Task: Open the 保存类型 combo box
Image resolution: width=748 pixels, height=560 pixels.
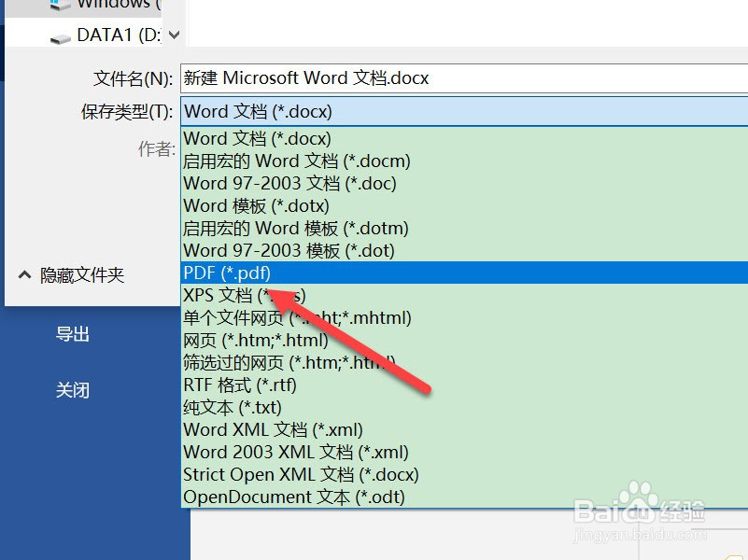Action: (x=464, y=111)
